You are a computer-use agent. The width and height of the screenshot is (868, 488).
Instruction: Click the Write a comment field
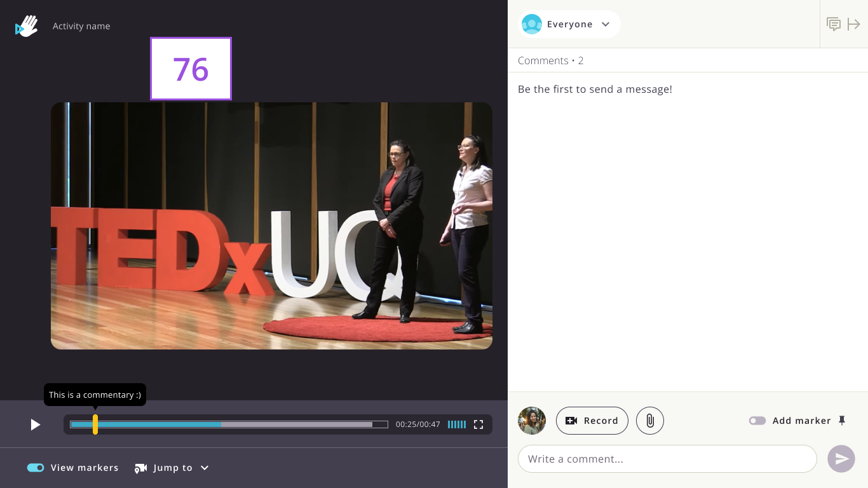coord(667,459)
